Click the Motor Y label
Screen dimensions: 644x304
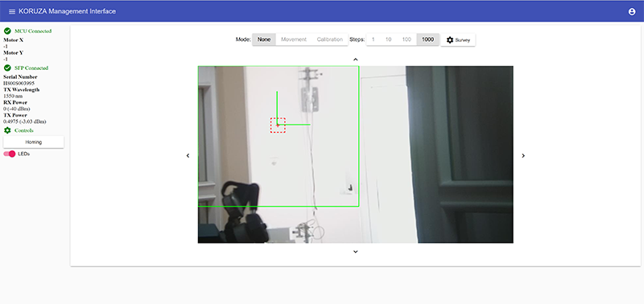click(x=13, y=52)
